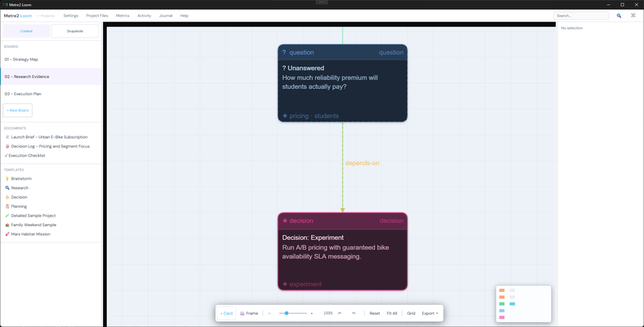Viewport: 644px width, 327px height.
Task: Click the Planning clipboard template icon
Action: click(x=7, y=206)
